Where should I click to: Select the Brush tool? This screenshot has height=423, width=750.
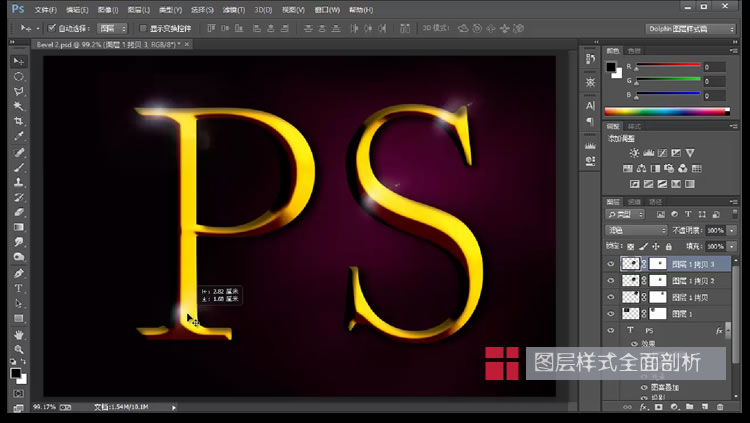pos(19,167)
